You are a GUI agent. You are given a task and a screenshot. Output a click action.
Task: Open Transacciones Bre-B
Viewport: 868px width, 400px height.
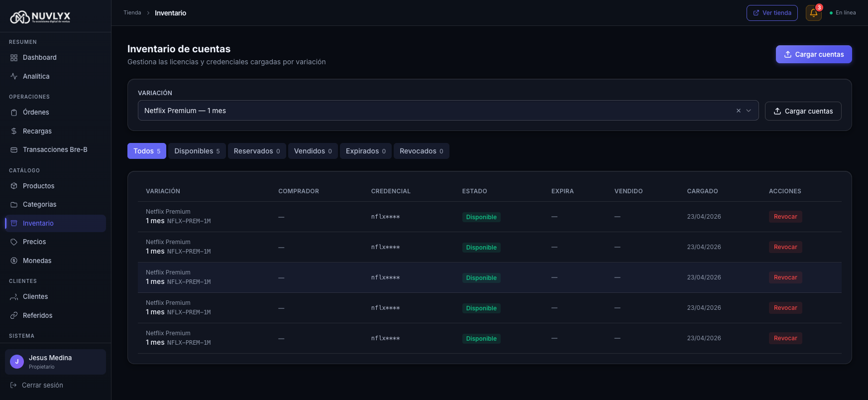click(x=55, y=150)
